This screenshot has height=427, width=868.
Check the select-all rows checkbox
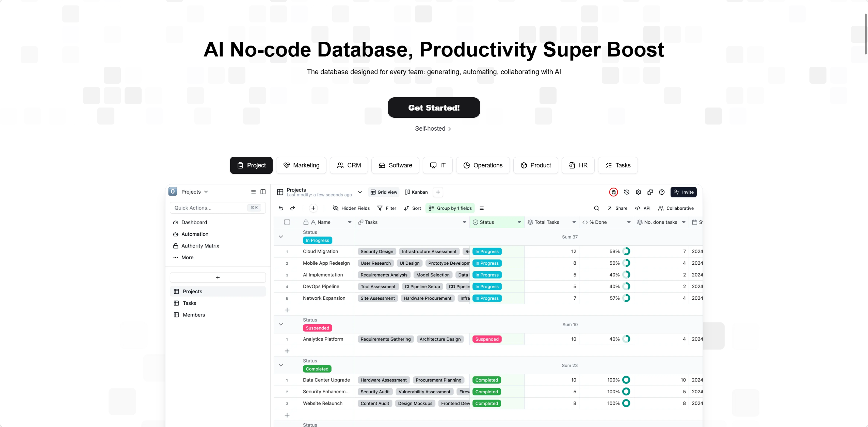point(287,222)
